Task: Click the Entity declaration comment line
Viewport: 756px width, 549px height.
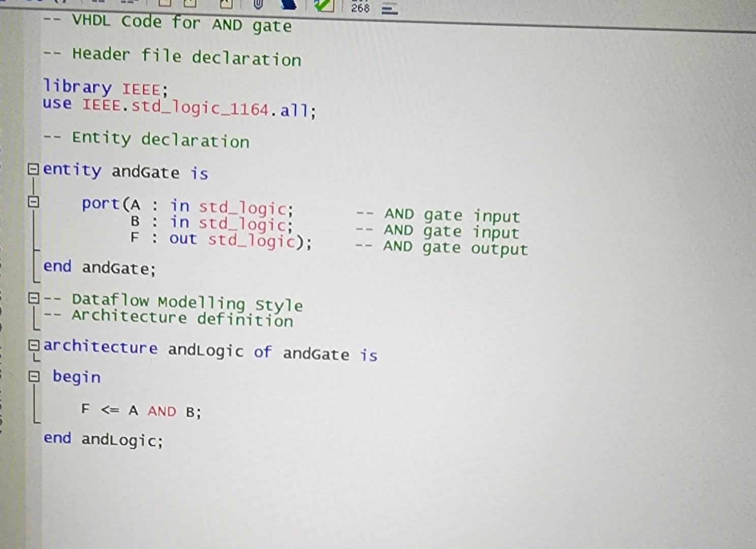Action: (147, 139)
